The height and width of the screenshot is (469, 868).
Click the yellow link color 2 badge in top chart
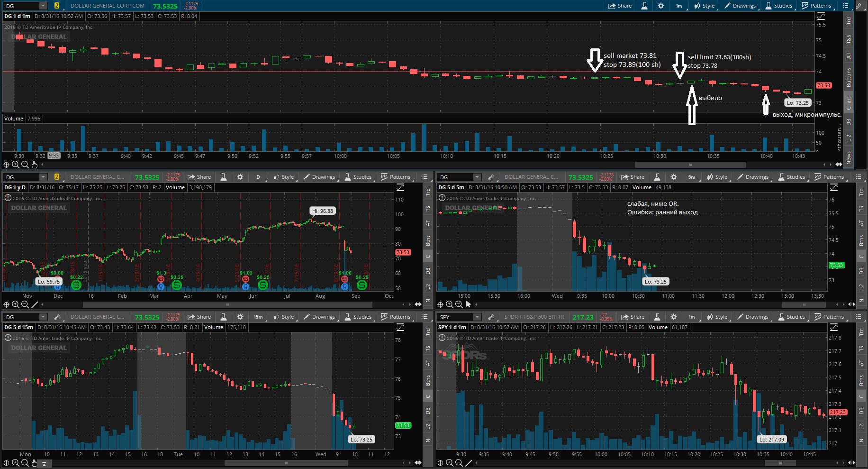[x=57, y=6]
